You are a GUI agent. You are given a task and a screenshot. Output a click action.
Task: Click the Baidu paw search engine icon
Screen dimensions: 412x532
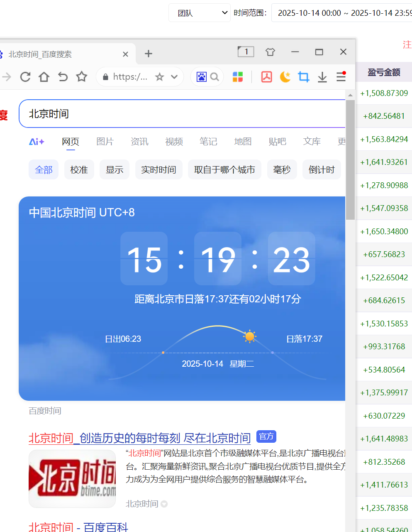pos(202,77)
